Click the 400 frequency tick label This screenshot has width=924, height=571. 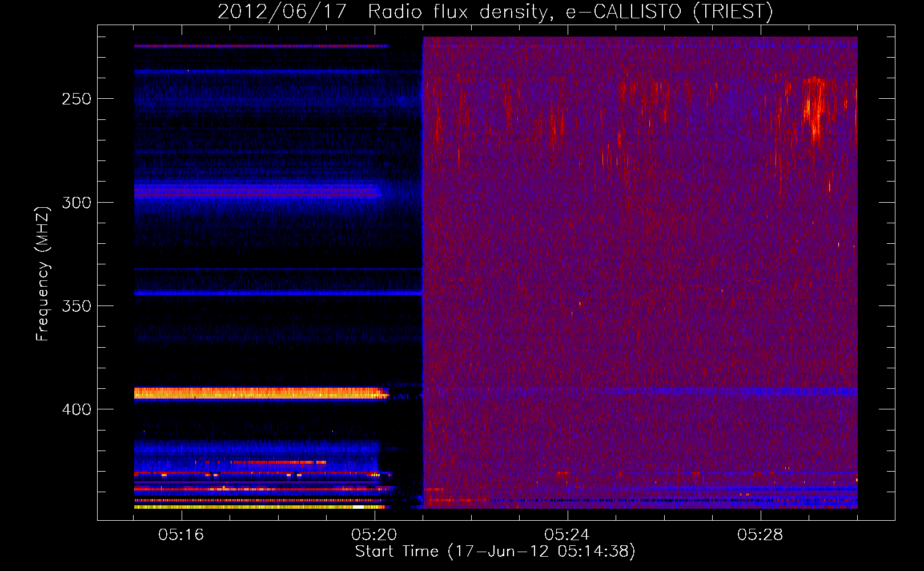pos(77,409)
